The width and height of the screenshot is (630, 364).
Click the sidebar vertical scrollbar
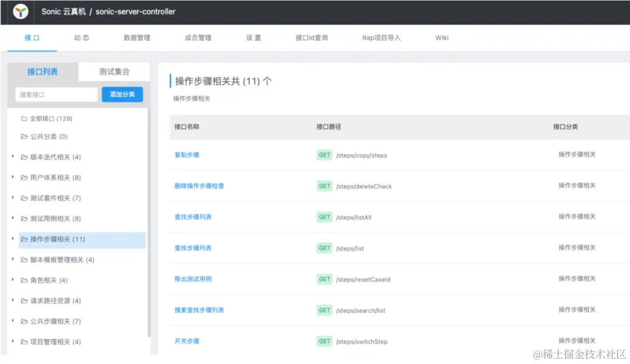coord(149,223)
